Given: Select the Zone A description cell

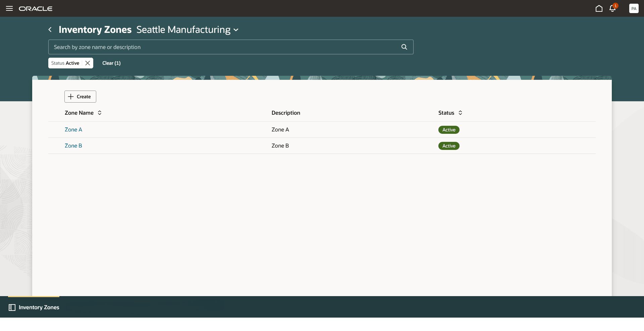Looking at the screenshot, I should (280, 129).
